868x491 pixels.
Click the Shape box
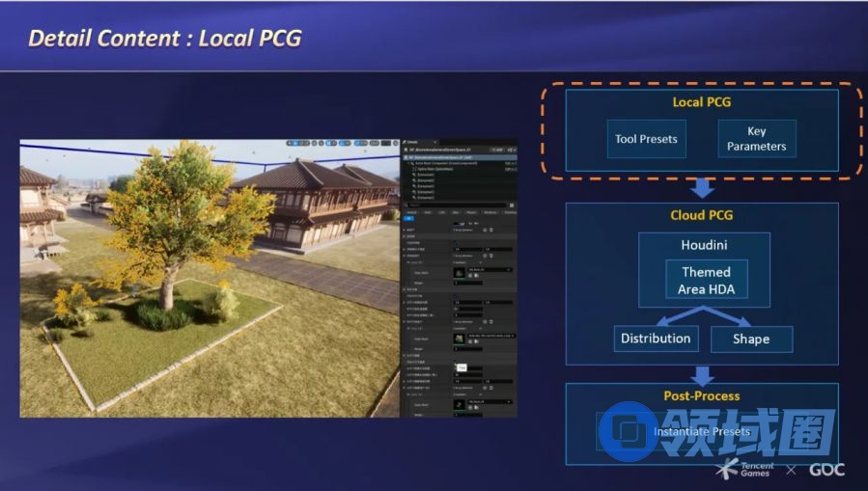pyautogui.click(x=750, y=339)
